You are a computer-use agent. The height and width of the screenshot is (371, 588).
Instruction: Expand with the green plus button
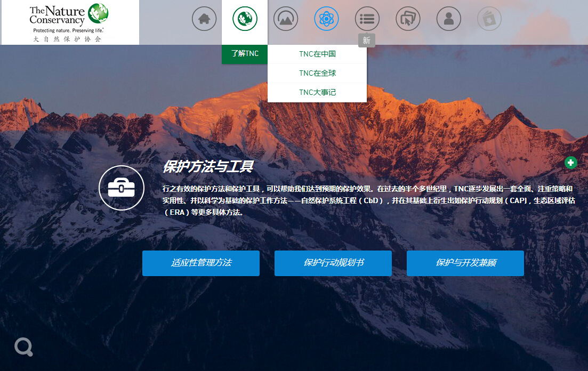pyautogui.click(x=570, y=163)
